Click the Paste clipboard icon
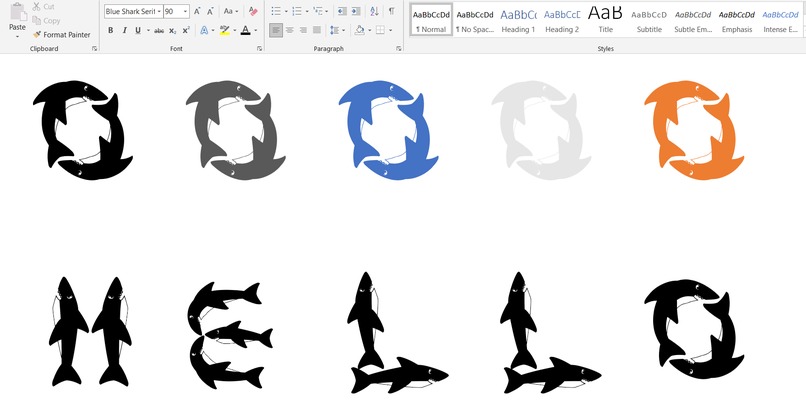 pyautogui.click(x=17, y=11)
